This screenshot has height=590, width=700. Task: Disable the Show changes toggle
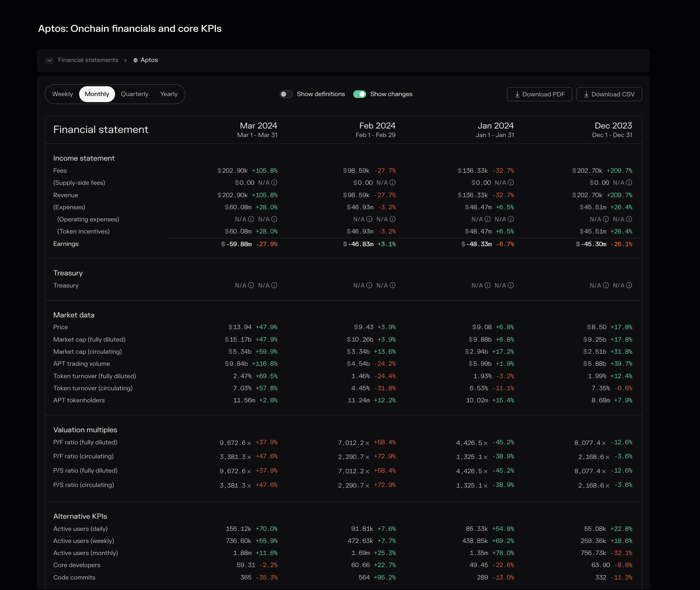click(x=359, y=94)
